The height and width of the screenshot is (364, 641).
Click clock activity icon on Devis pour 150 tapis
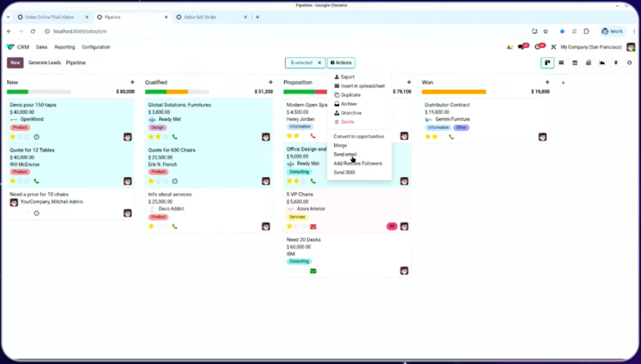(x=37, y=137)
